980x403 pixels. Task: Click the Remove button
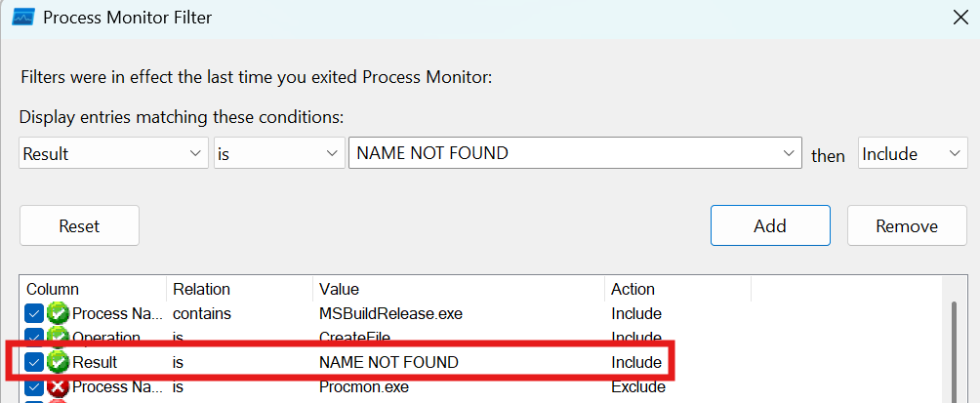(x=907, y=225)
